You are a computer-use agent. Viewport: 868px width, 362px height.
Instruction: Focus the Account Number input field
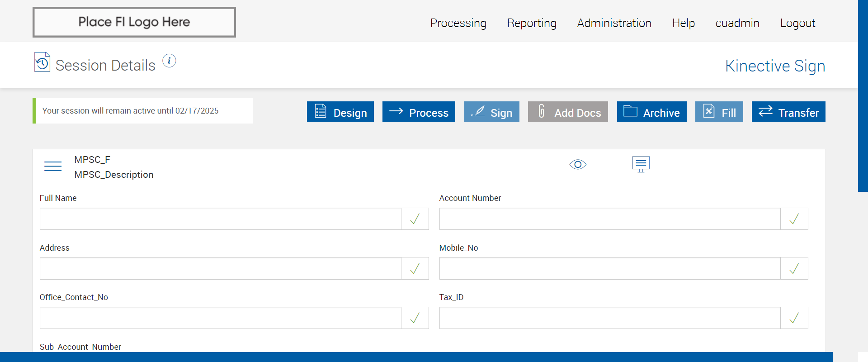click(610, 219)
